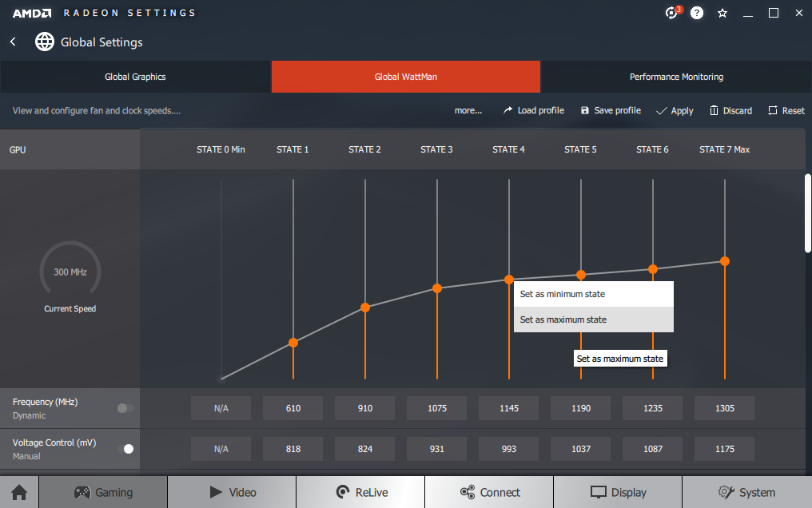Click the STATE 3 slider handle
The width and height of the screenshot is (812, 508).
(437, 288)
